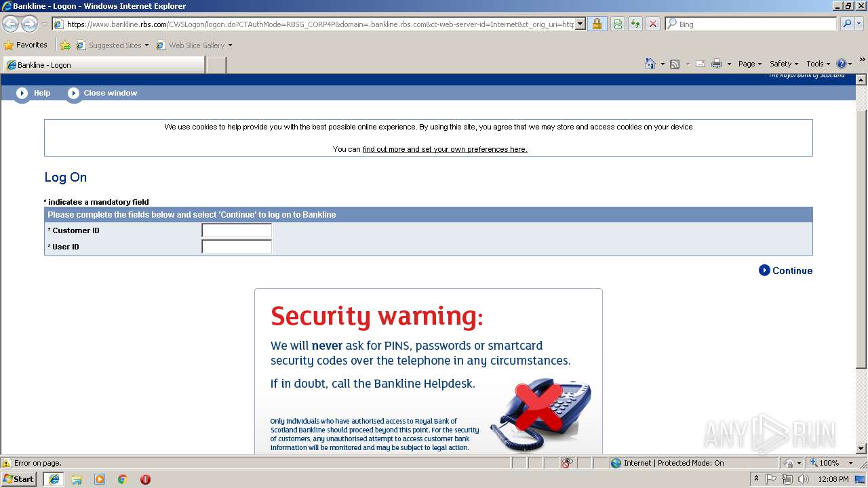Open the search provider dropdown arrow
Image resolution: width=868 pixels, height=488 pixels.
pyautogui.click(x=860, y=24)
